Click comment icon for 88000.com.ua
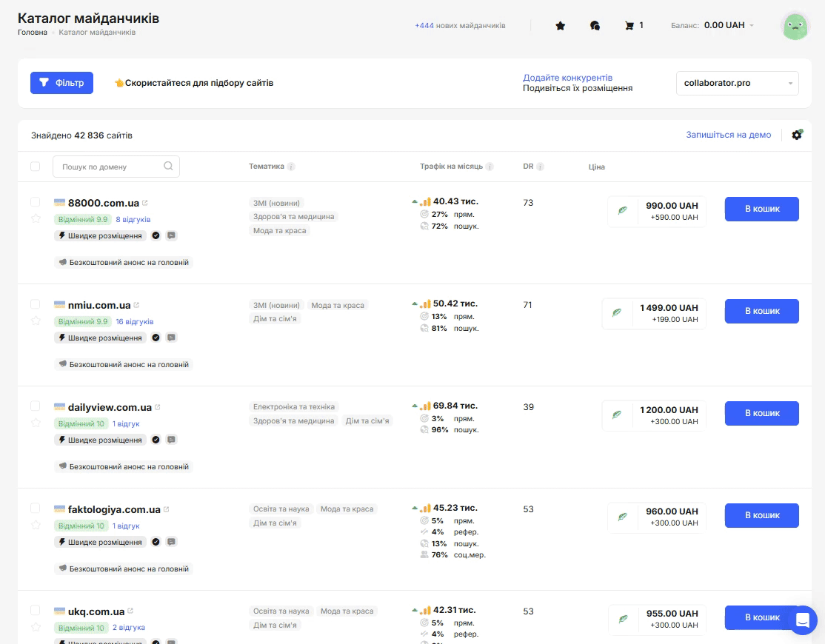This screenshot has height=644, width=825. point(171,235)
